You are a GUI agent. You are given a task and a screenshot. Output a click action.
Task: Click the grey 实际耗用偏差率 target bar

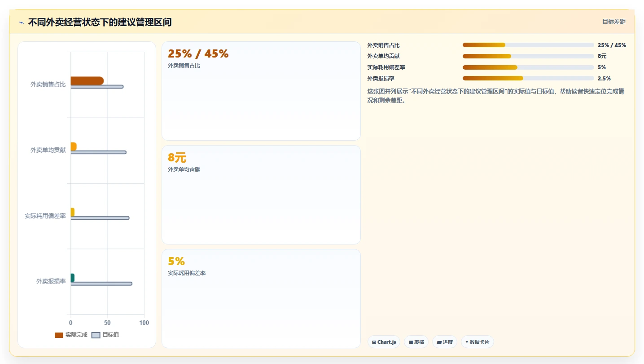coord(100,218)
